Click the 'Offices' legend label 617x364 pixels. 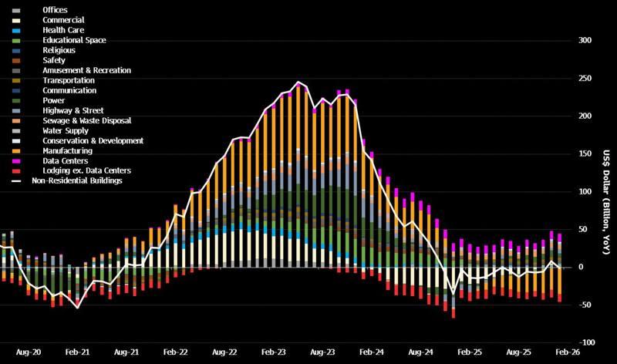pyautogui.click(x=55, y=10)
